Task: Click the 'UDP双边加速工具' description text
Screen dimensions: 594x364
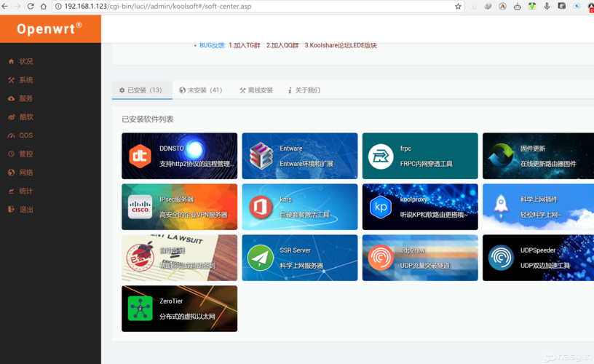Action: [x=544, y=266]
